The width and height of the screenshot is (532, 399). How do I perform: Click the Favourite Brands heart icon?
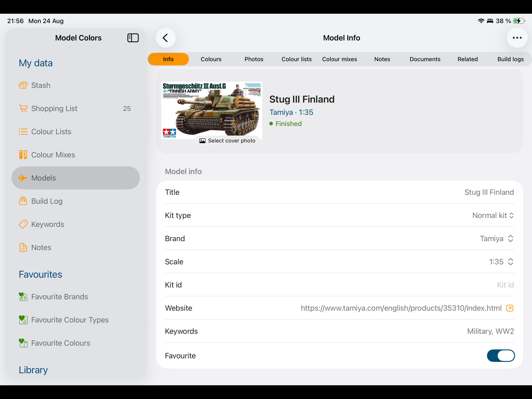23,297
